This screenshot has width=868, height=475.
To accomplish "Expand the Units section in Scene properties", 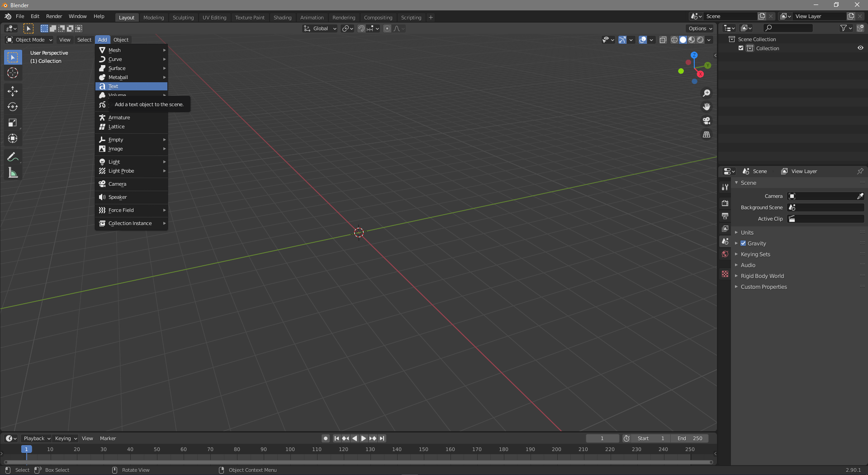I will click(x=747, y=232).
